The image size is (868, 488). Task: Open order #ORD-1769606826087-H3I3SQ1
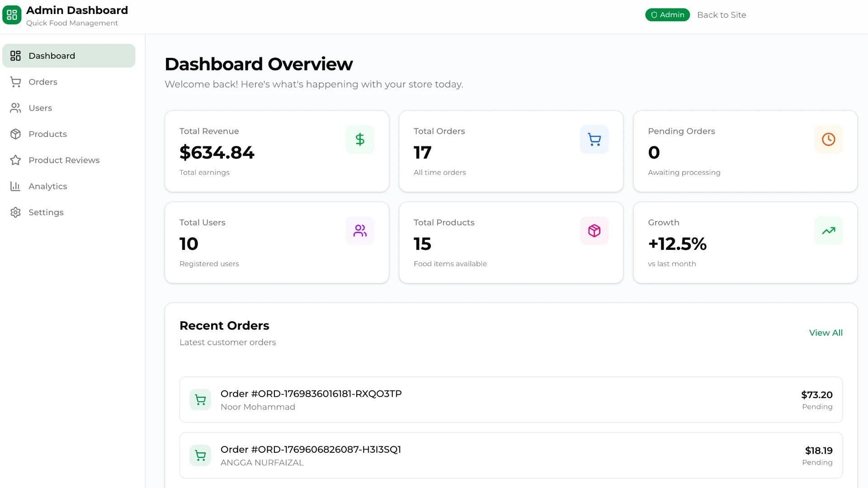coord(511,455)
